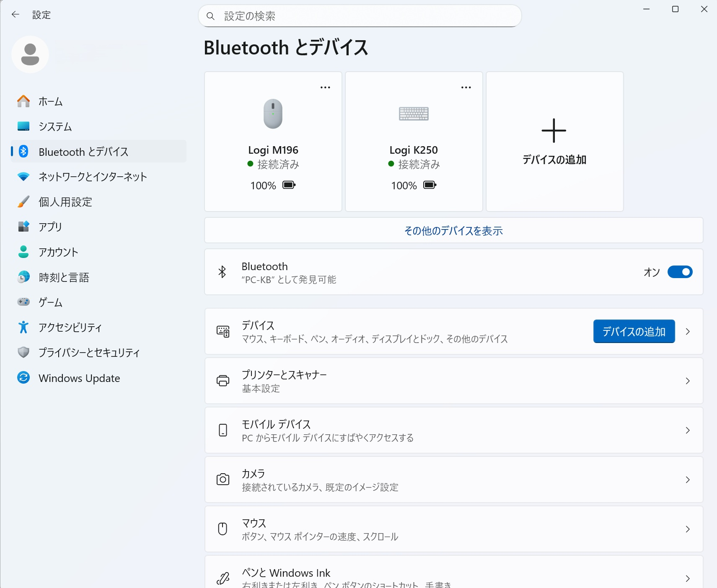Expand the デバイス row chevron
This screenshot has height=588, width=717.
[688, 332]
